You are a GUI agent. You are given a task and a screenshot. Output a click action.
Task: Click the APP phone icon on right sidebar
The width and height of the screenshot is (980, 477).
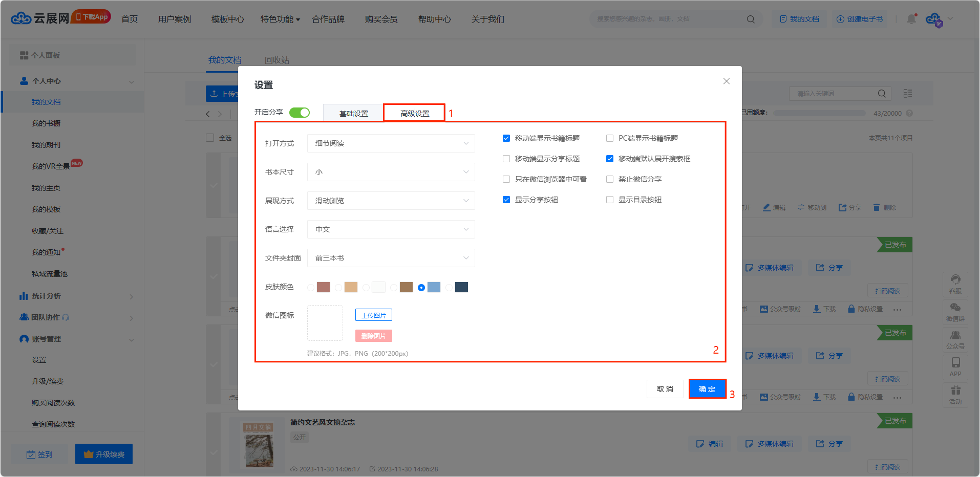coord(955,366)
